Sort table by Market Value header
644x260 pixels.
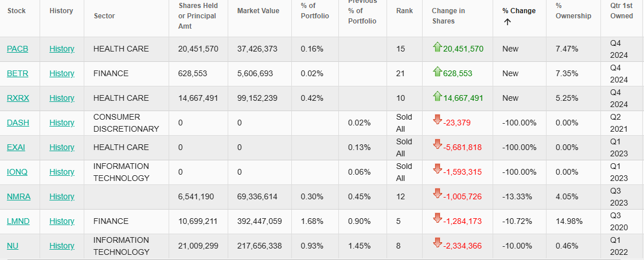[258, 11]
